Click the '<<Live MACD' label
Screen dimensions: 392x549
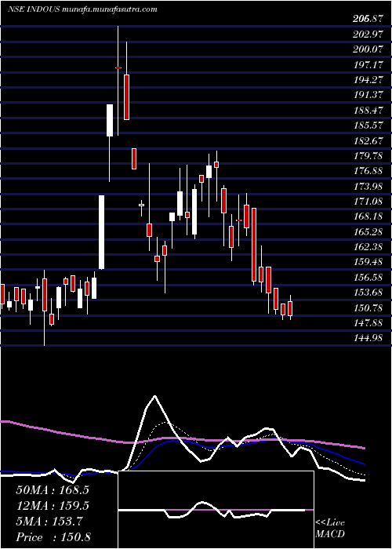click(x=330, y=529)
